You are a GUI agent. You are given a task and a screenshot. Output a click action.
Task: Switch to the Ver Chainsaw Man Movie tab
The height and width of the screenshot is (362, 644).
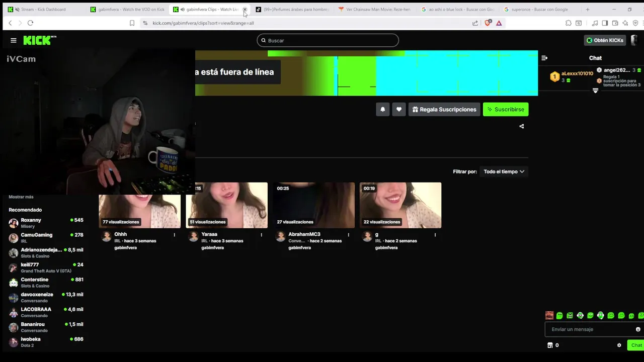[375, 10]
